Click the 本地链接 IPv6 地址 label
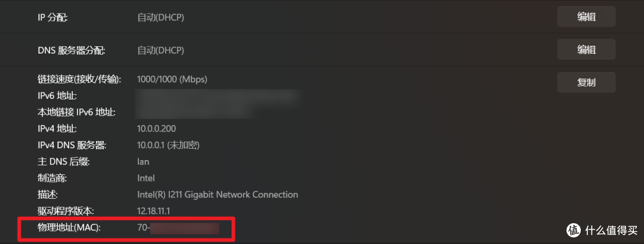This screenshot has width=644, height=244. click(76, 112)
